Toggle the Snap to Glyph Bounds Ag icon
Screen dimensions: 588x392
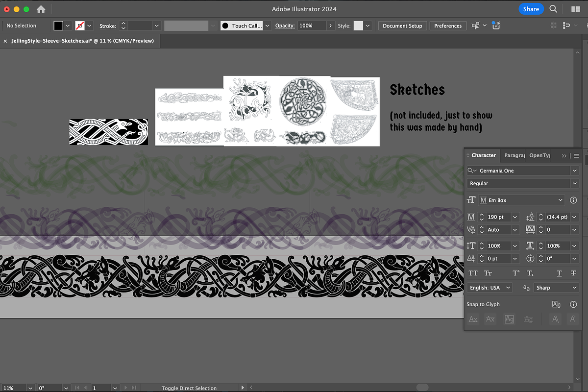(510, 319)
